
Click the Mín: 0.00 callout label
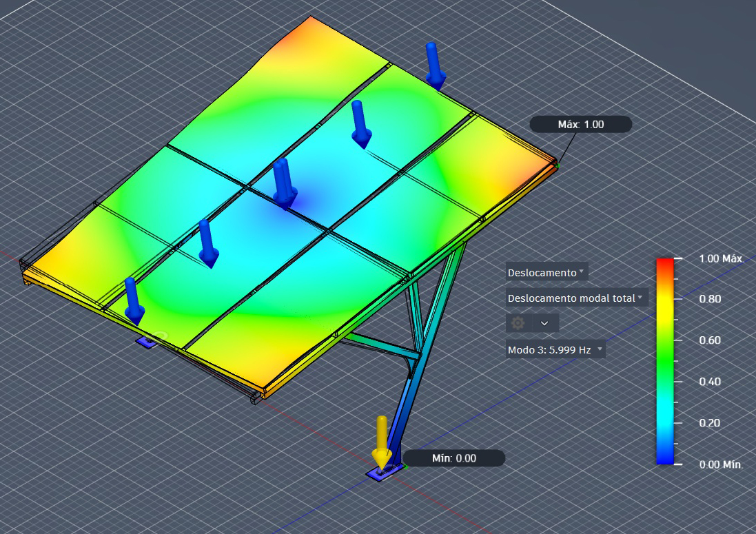tap(453, 458)
